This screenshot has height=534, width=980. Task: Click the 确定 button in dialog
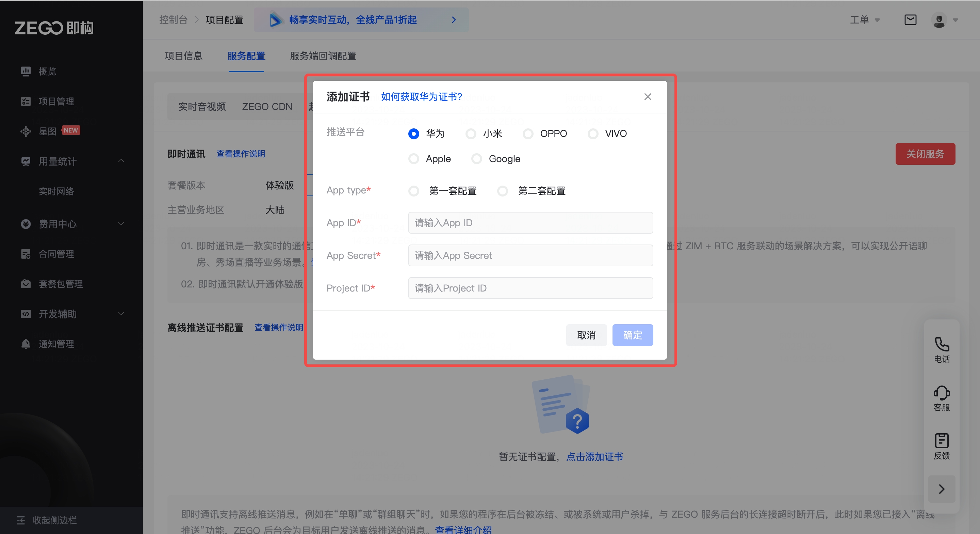633,335
